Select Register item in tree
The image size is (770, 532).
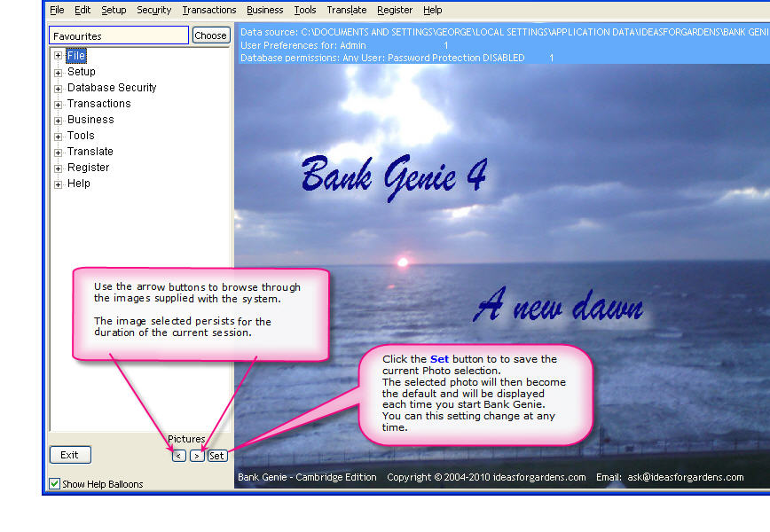coord(89,168)
